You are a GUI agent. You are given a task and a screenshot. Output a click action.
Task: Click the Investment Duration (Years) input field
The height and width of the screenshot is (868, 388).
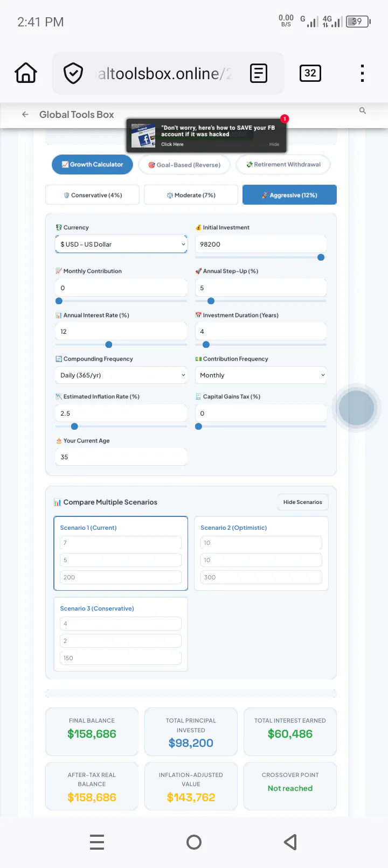coord(261,331)
